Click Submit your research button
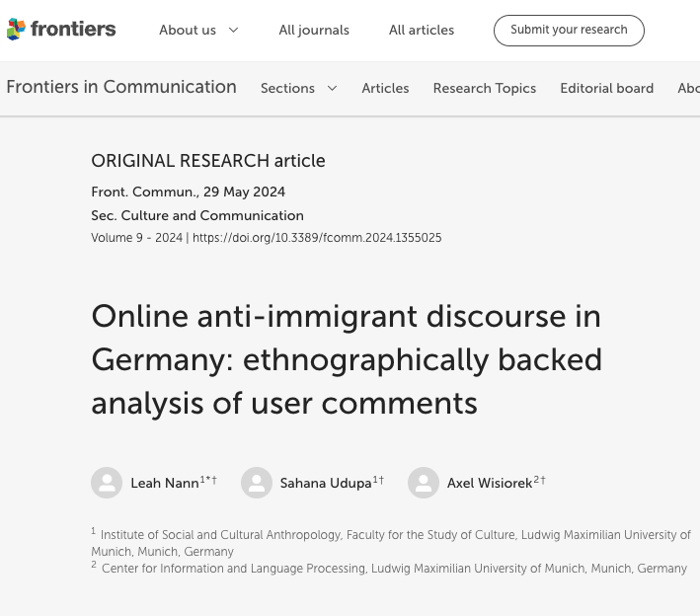This screenshot has height=616, width=700. coord(569,31)
